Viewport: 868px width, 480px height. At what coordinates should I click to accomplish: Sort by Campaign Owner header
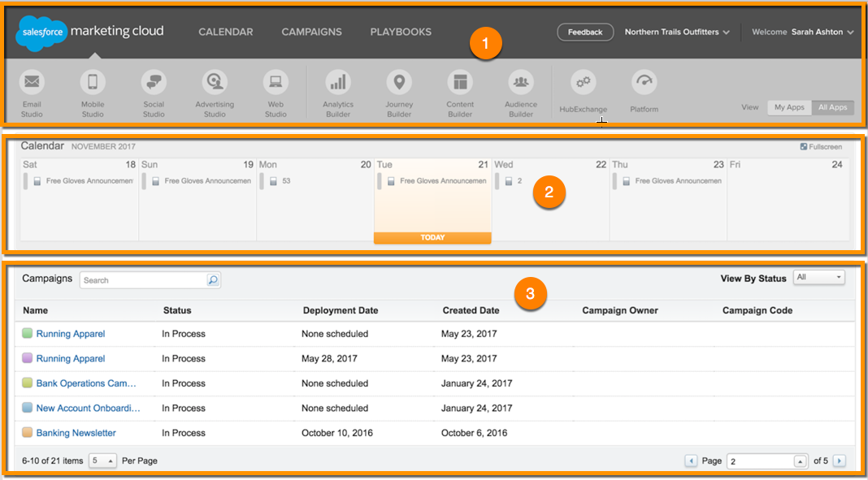click(x=620, y=311)
